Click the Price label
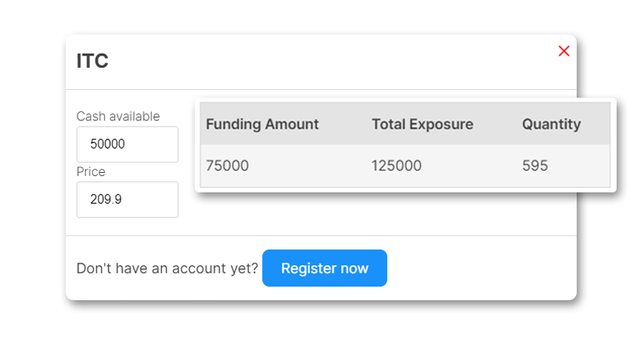Screen dimensions: 644x337 click(91, 172)
